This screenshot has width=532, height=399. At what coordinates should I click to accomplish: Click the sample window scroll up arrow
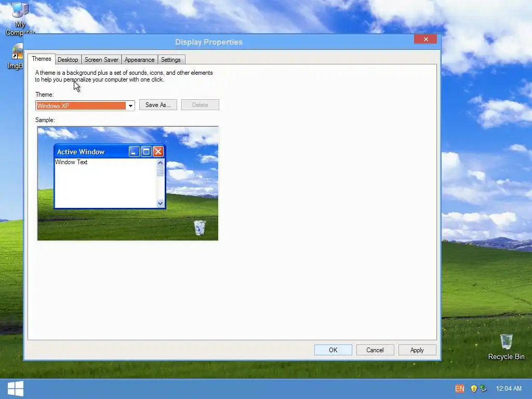pos(160,163)
